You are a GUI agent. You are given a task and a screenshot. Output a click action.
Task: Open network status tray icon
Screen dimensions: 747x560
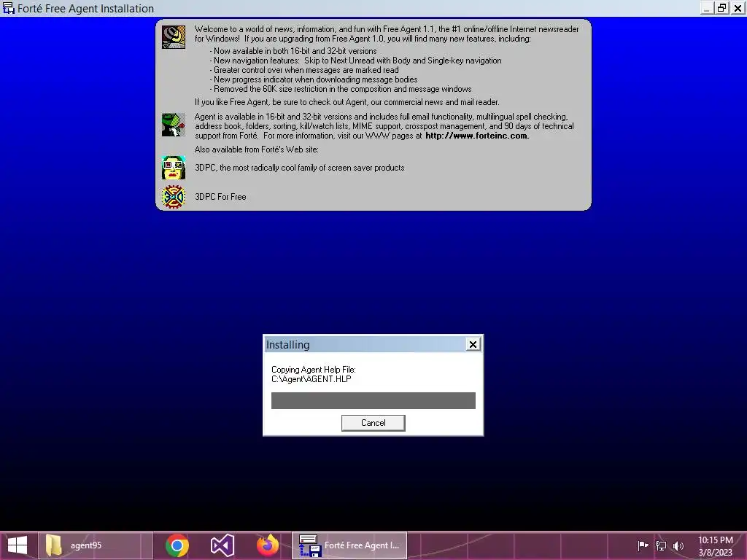[661, 545]
